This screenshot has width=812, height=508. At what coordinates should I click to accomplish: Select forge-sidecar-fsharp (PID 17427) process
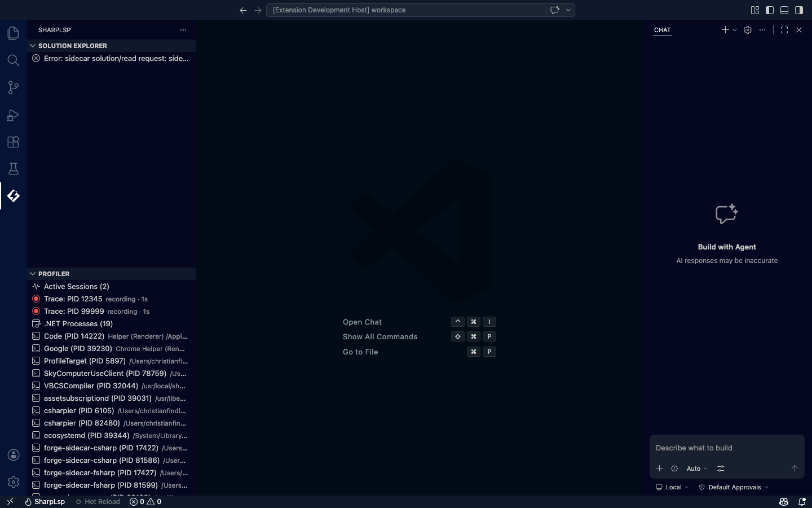[x=111, y=472]
